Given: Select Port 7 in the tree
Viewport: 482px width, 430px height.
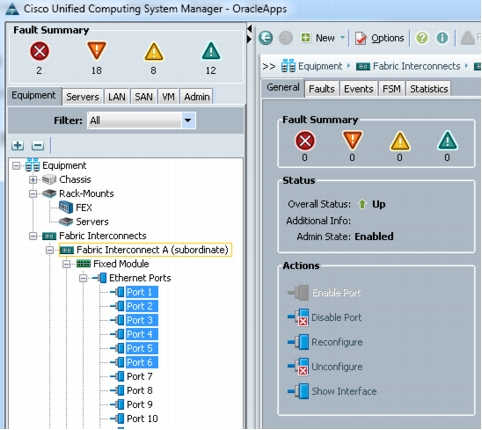Looking at the screenshot, I should [x=140, y=376].
